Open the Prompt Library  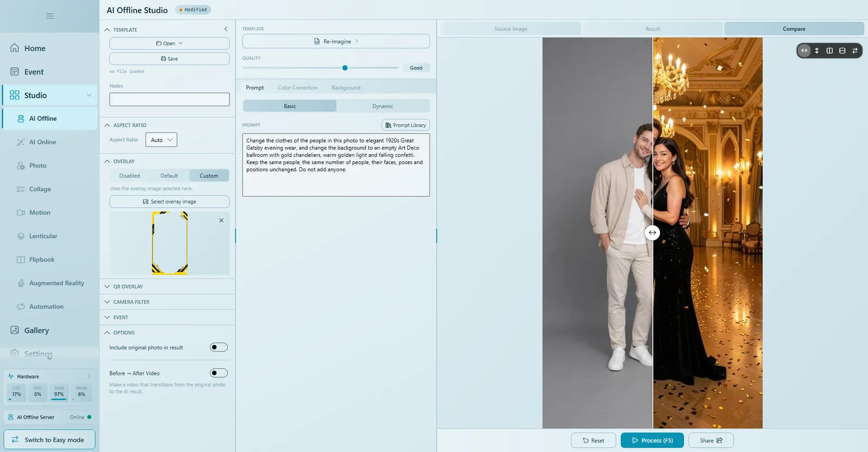[x=406, y=125]
